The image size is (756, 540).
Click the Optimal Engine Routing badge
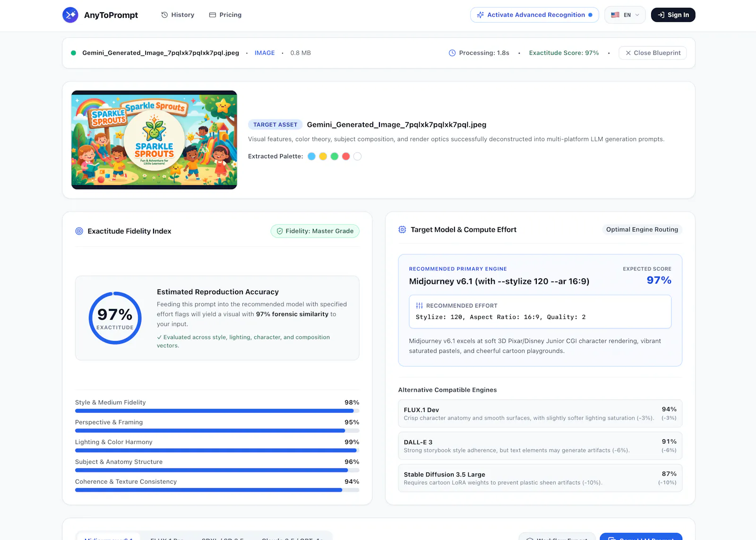click(642, 230)
